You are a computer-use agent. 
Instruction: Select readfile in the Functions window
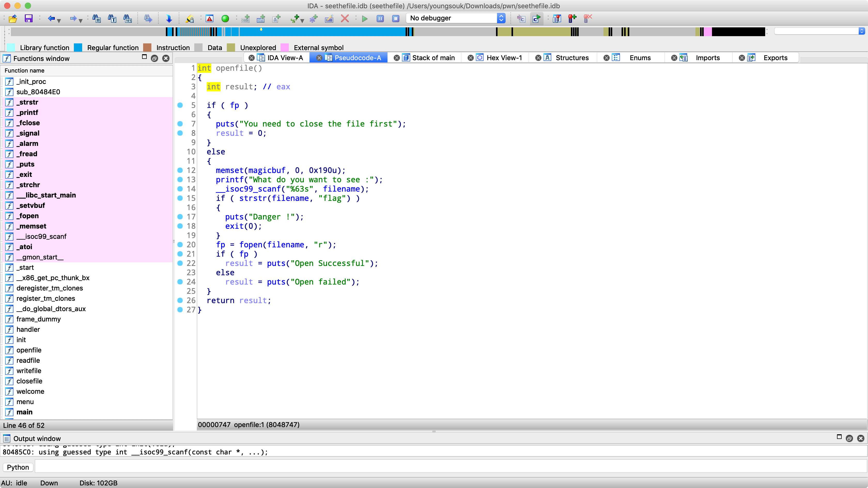coord(28,360)
